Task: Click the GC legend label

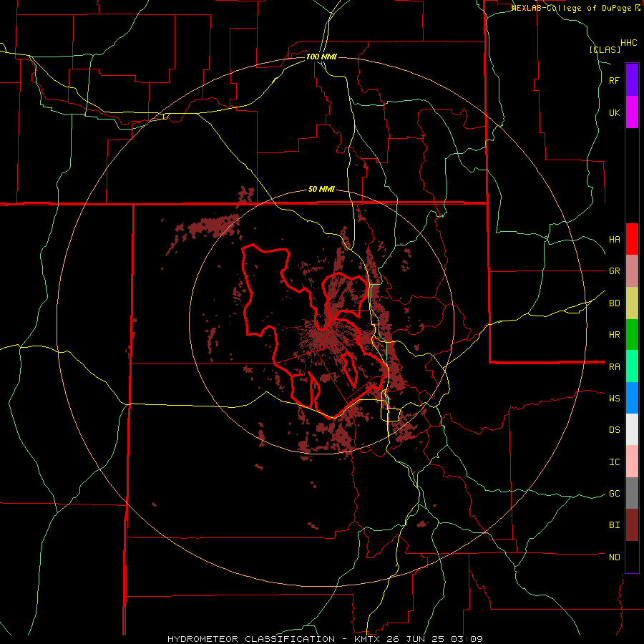Action: [615, 494]
